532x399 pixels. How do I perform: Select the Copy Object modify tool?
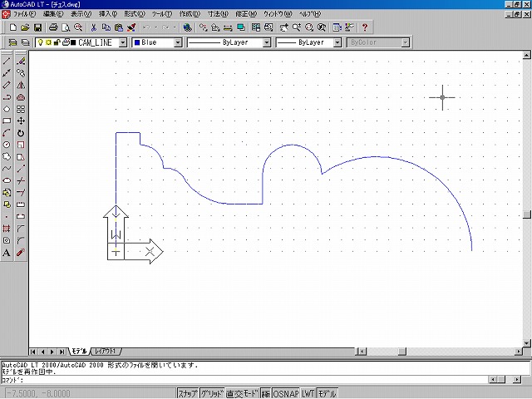tap(21, 73)
